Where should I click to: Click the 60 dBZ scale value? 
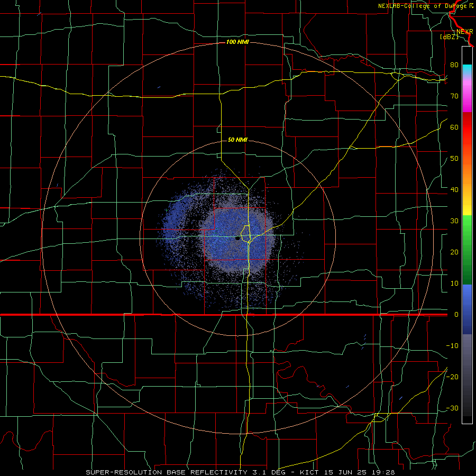click(x=454, y=127)
